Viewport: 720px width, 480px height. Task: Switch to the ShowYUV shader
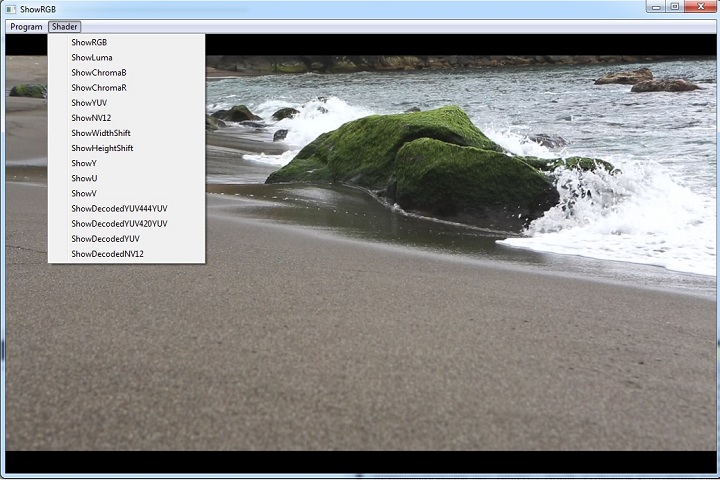[x=126, y=103]
